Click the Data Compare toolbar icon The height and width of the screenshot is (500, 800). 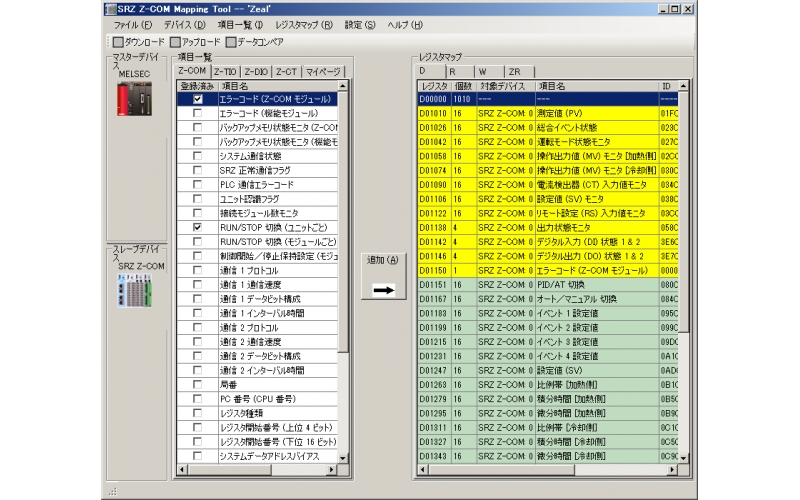tap(231, 42)
